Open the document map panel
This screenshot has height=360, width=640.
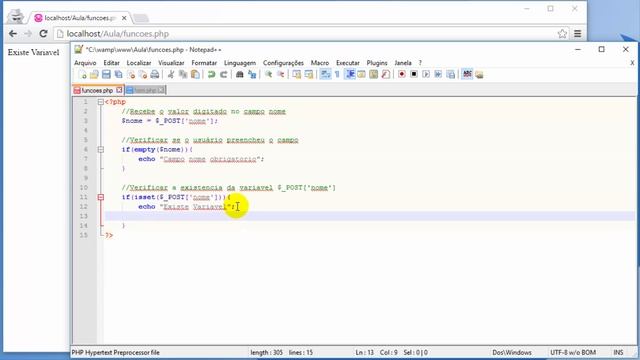(373, 75)
